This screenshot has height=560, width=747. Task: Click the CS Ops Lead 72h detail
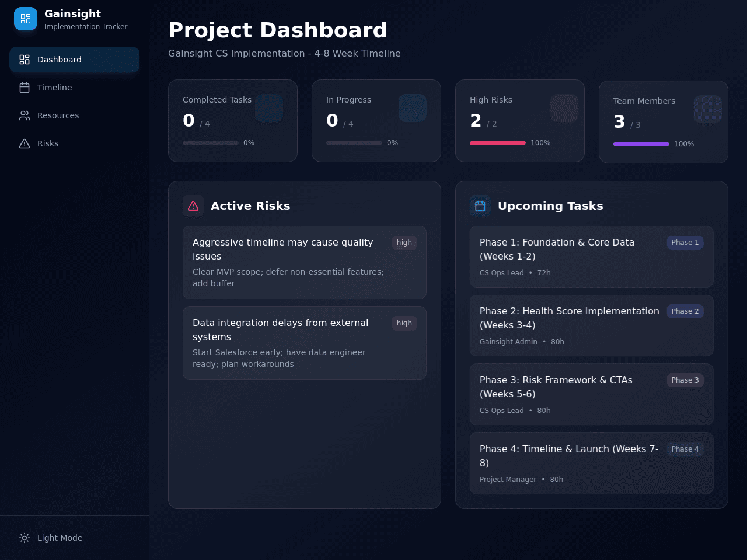515,273
